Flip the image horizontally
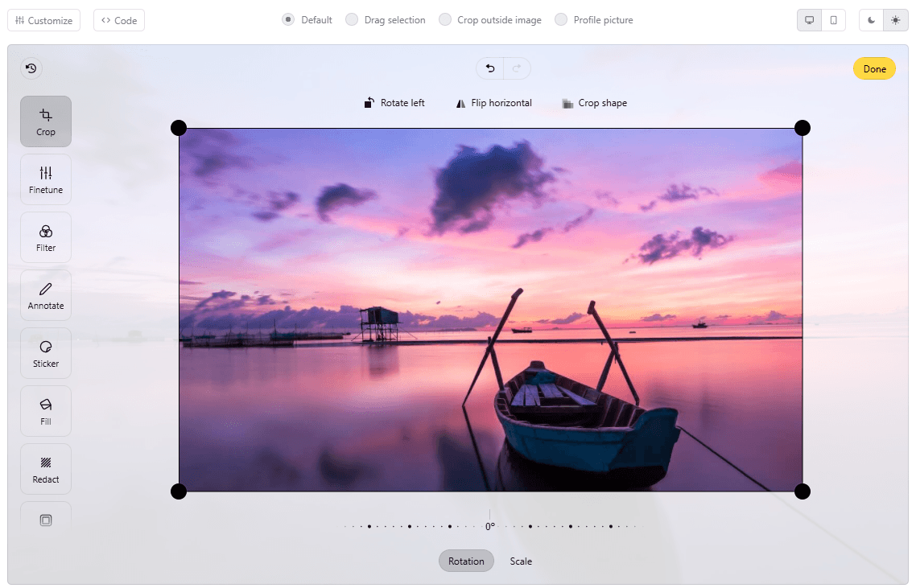The image size is (916, 588). point(493,103)
